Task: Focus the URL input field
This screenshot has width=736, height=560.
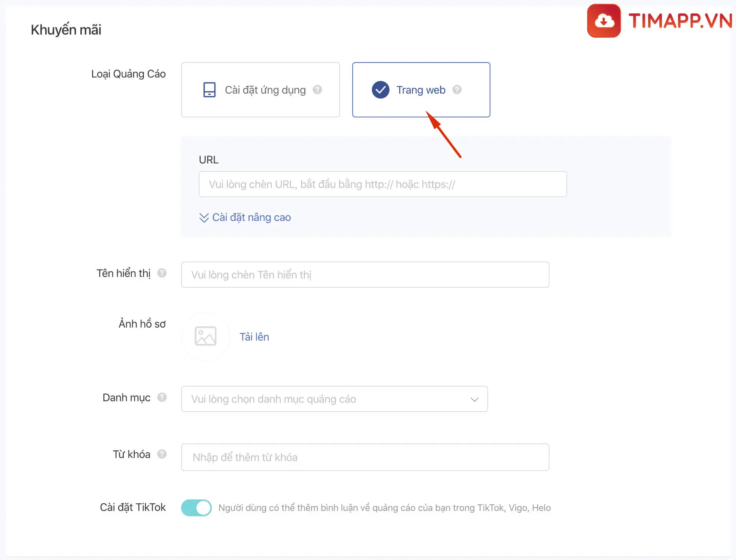Action: point(383,184)
